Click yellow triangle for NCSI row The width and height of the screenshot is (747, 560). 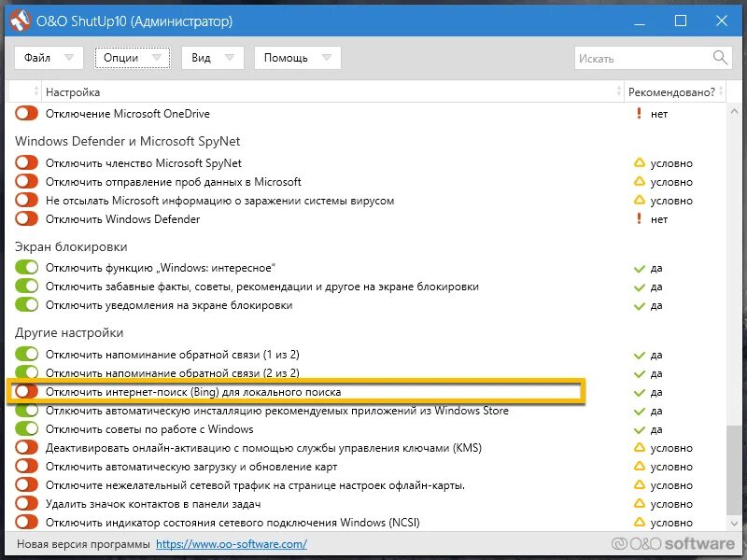(639, 522)
